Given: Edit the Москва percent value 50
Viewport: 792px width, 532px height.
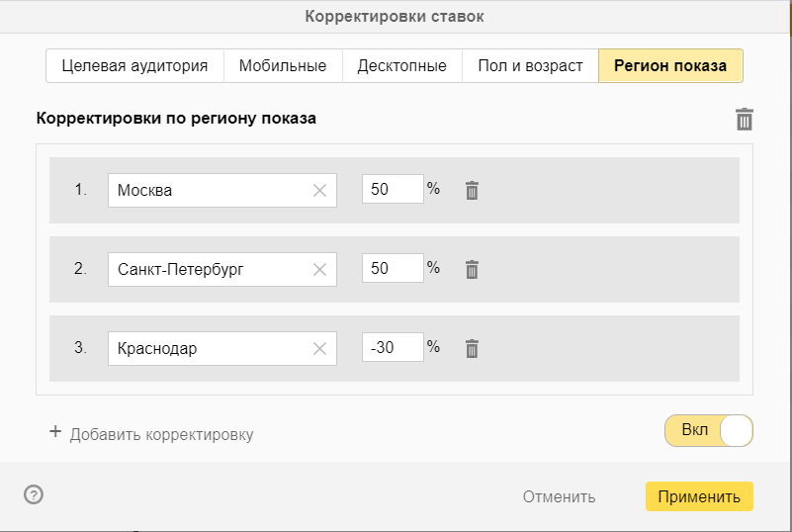Looking at the screenshot, I should pyautogui.click(x=393, y=189).
